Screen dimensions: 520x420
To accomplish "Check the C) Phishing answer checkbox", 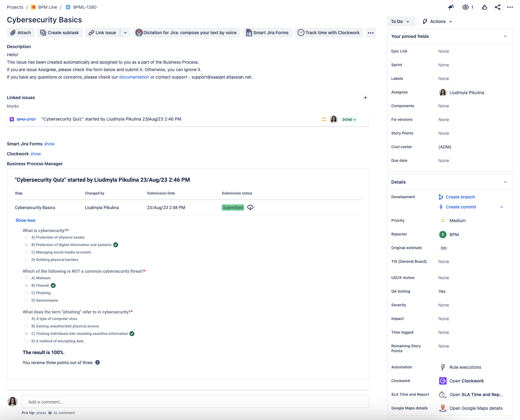I will coord(26,293).
